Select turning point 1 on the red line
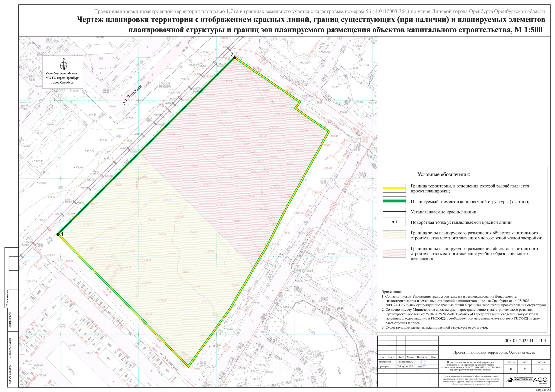The width and height of the screenshot is (555, 392). tap(58, 234)
